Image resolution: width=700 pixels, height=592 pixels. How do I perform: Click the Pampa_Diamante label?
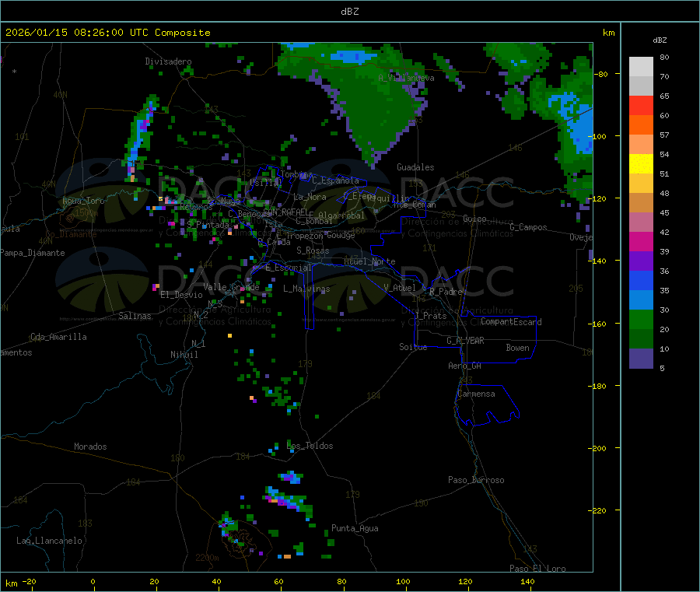point(33,253)
